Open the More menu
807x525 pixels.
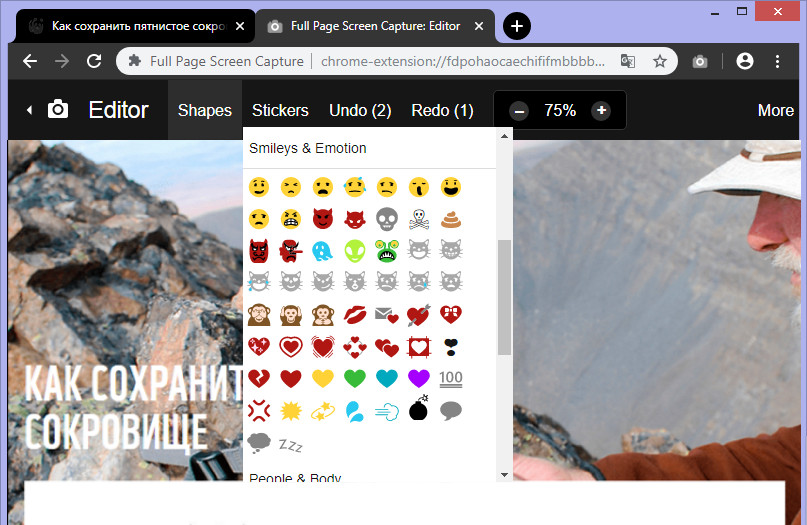775,110
